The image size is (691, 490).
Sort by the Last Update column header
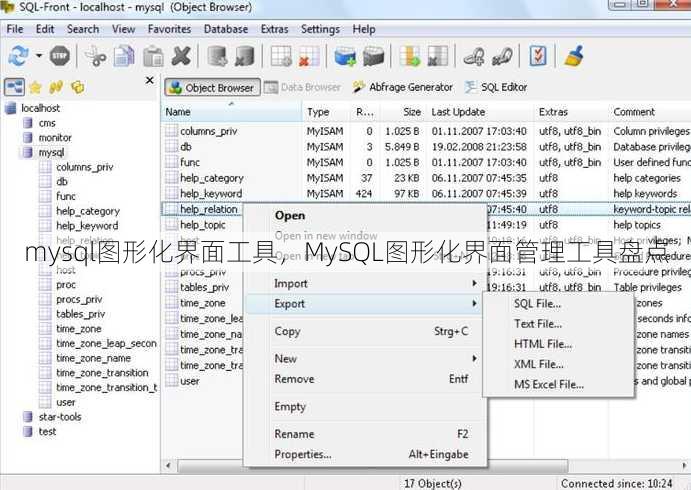click(x=480, y=112)
